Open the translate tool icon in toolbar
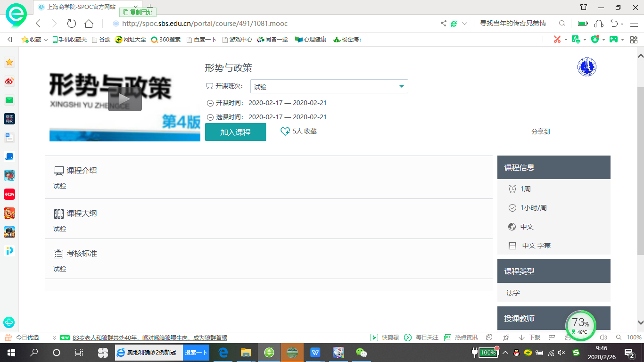This screenshot has width=644, height=362. 576,40
